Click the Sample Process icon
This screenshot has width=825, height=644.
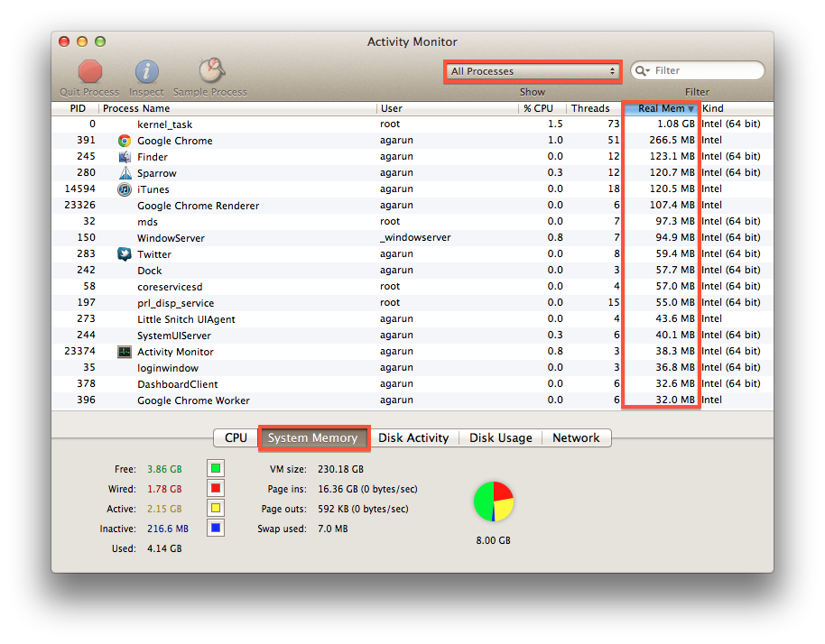click(211, 70)
